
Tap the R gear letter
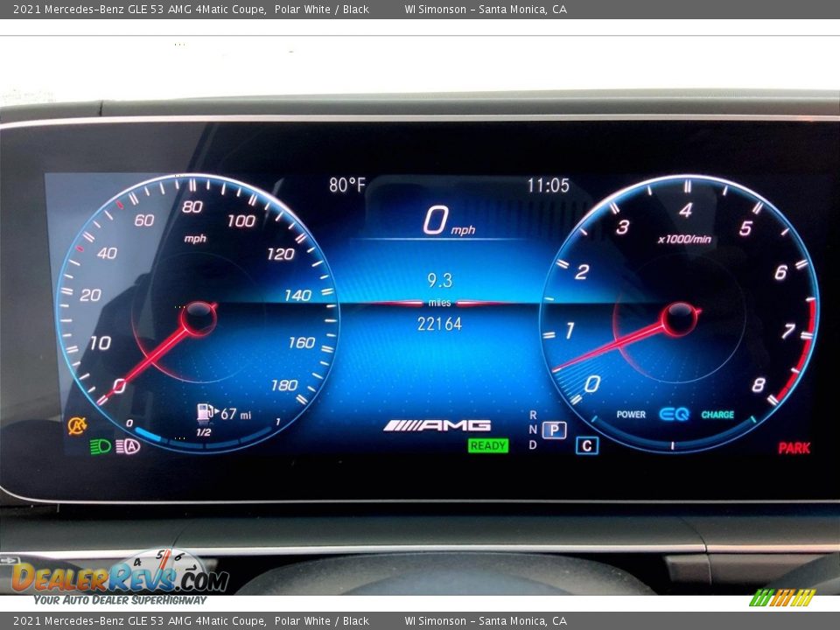click(x=533, y=415)
